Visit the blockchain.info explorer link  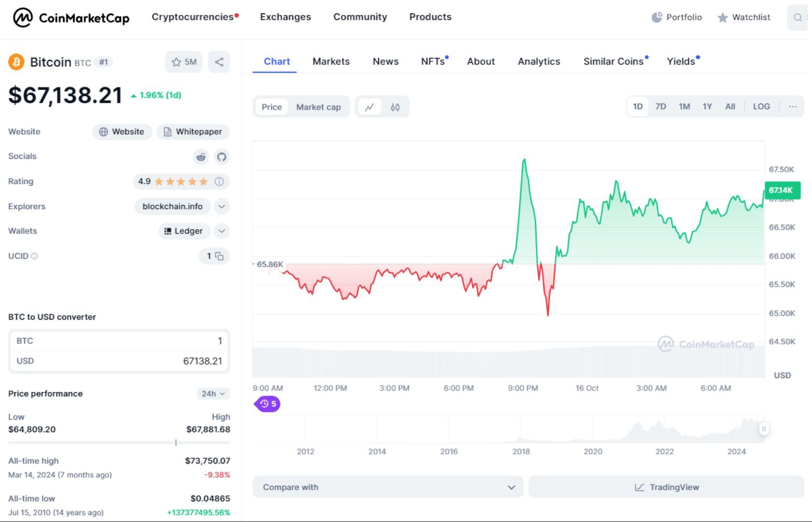coord(172,206)
